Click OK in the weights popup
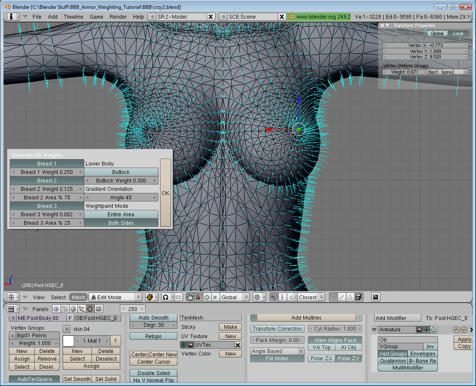Viewport: 476px width, 386px height. (x=166, y=193)
